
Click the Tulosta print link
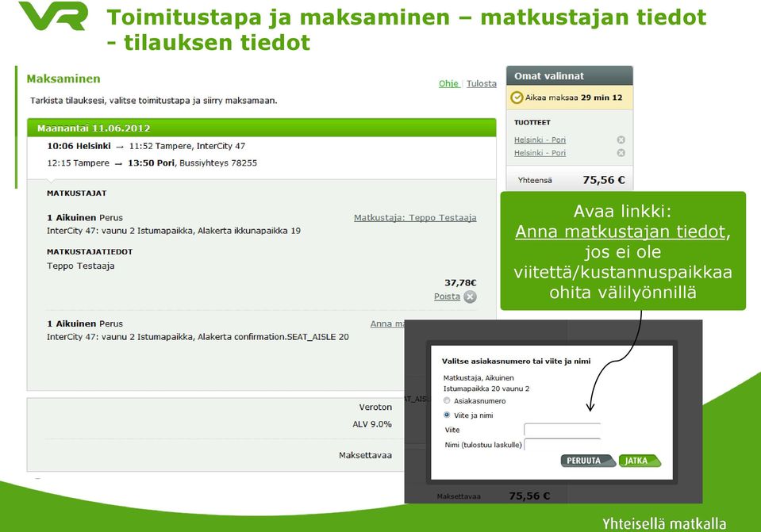(x=482, y=83)
